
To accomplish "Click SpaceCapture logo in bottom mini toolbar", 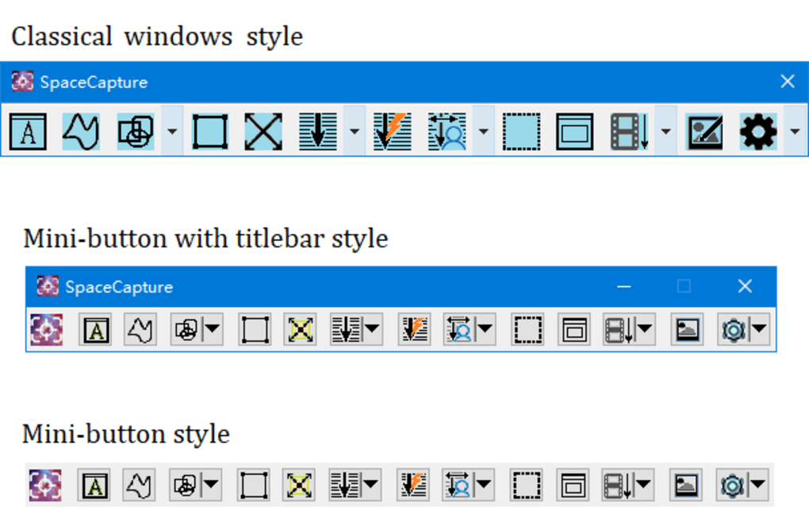I will coord(45,484).
